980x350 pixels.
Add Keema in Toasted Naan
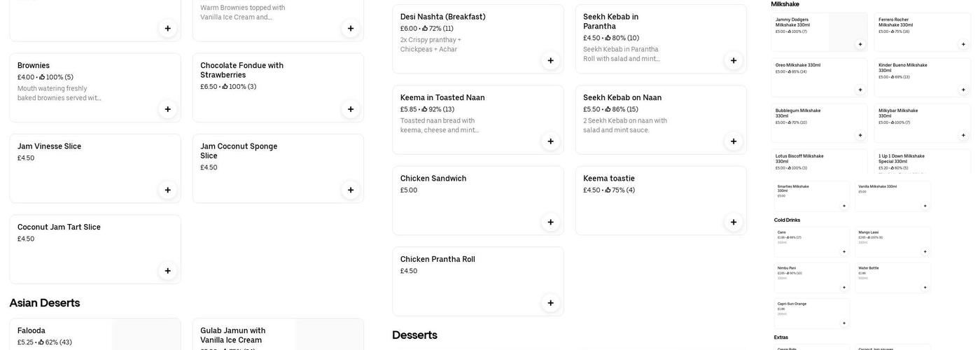[550, 141]
